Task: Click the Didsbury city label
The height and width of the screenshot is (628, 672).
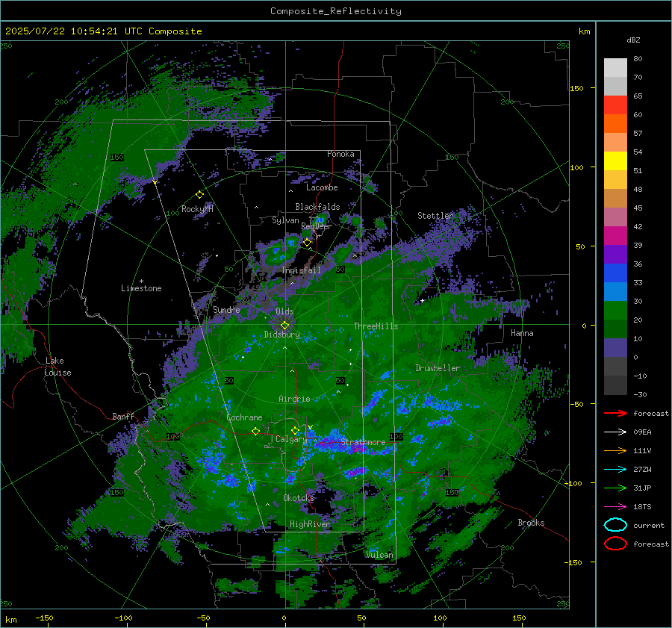Action: pos(282,335)
